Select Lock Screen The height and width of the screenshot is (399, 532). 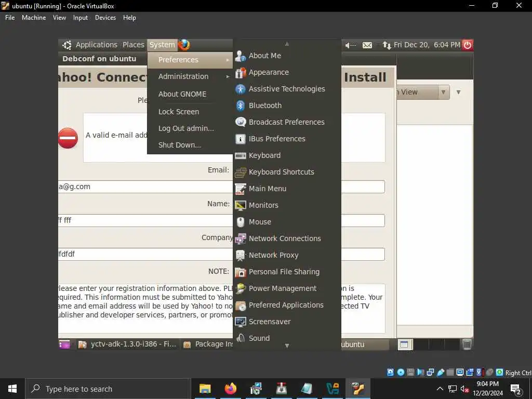pyautogui.click(x=190, y=112)
